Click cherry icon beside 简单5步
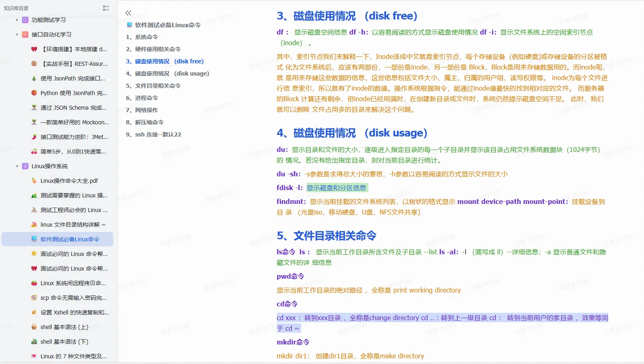The height and width of the screenshot is (364, 644). pyautogui.click(x=34, y=152)
